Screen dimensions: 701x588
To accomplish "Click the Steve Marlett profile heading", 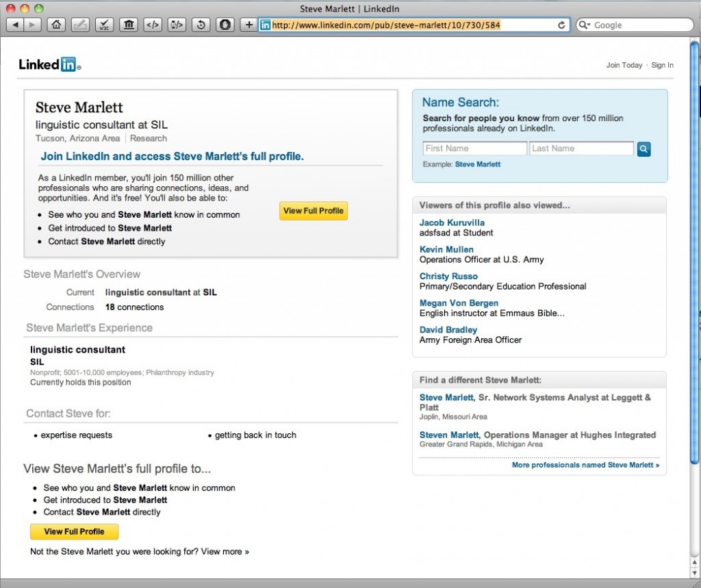I will coord(79,107).
